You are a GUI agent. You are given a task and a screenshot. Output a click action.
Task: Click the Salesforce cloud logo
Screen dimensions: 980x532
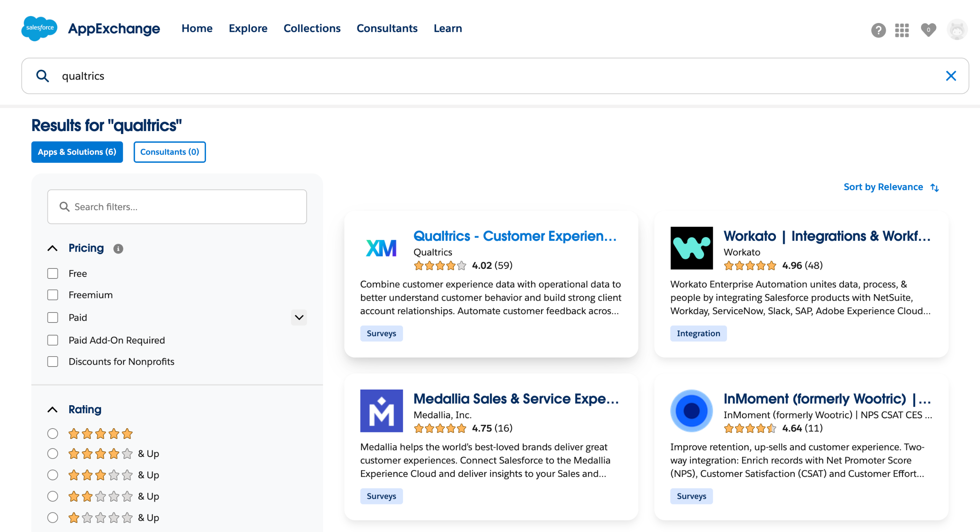point(39,28)
